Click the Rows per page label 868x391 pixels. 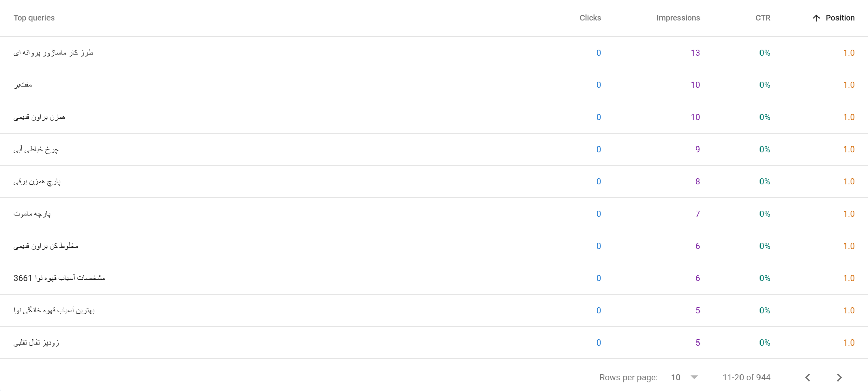[628, 377]
